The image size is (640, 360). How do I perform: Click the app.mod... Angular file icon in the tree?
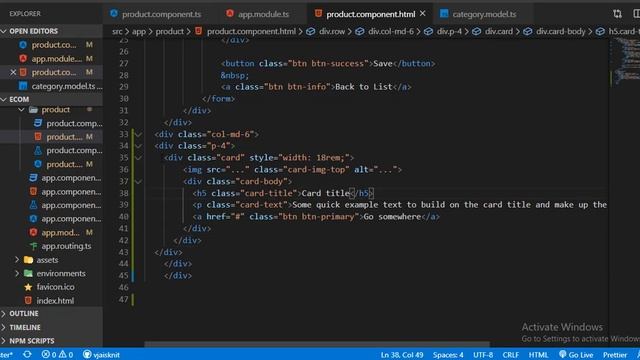tap(33, 232)
